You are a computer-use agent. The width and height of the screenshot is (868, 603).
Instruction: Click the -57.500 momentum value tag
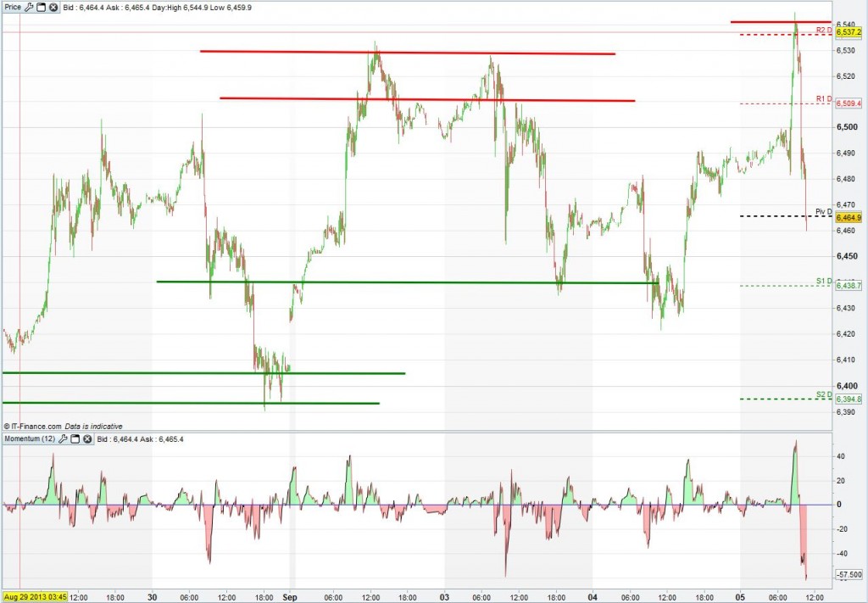(x=849, y=575)
